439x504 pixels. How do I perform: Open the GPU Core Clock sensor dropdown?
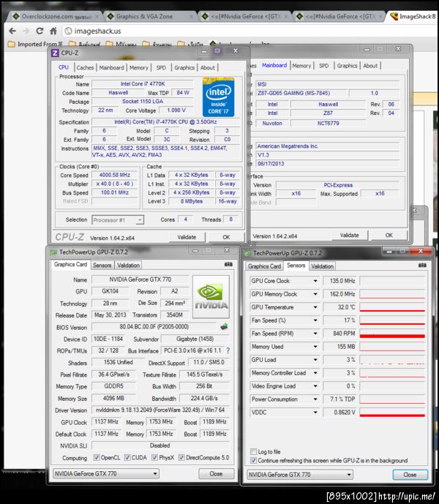click(315, 281)
